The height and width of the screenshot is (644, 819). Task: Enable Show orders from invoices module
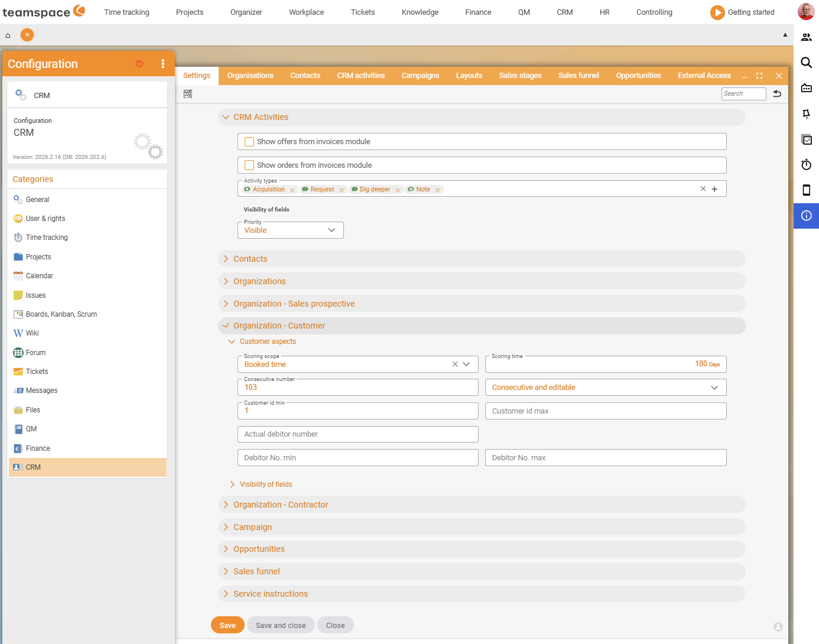point(249,165)
